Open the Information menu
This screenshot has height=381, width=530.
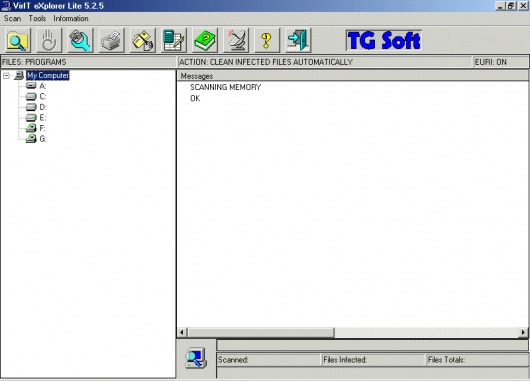tap(71, 19)
